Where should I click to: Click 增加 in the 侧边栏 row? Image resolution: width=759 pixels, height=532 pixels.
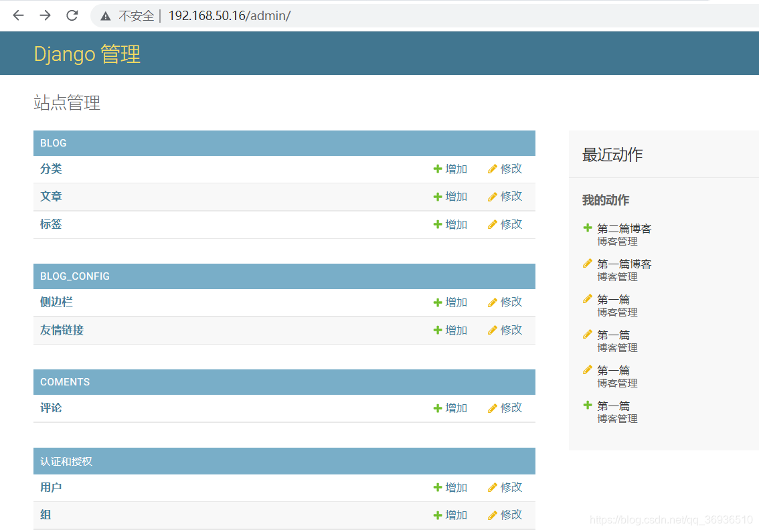click(450, 302)
